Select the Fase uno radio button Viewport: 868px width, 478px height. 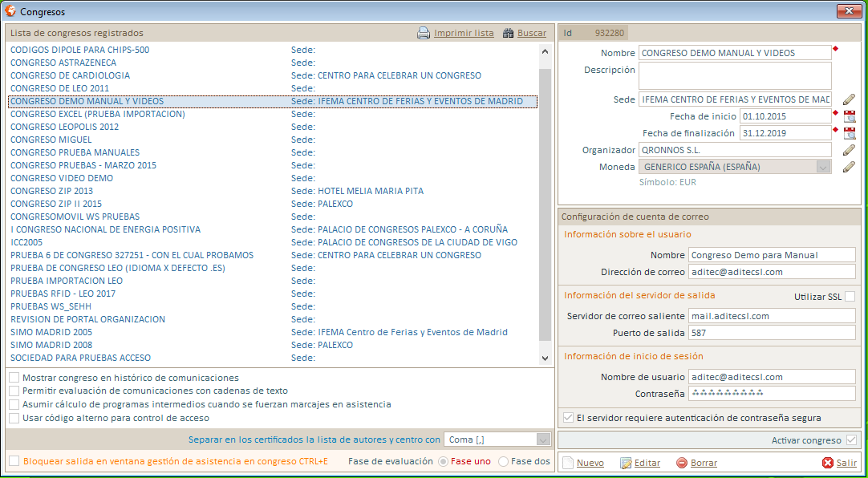pos(443,461)
